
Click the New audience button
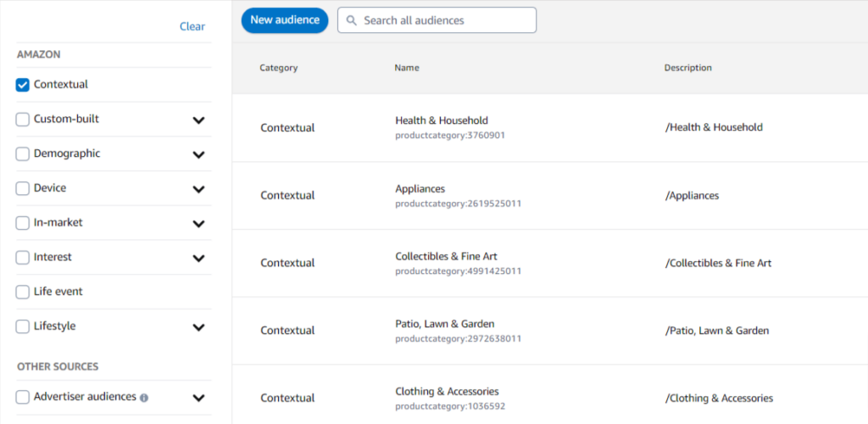(x=285, y=20)
